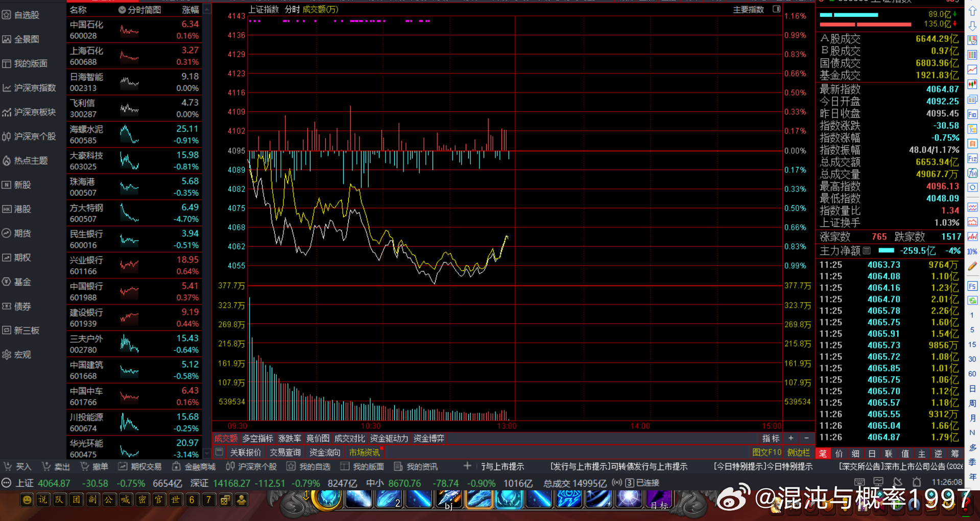
Task: Click the F5 icon in right toolbar
Action: (972, 286)
